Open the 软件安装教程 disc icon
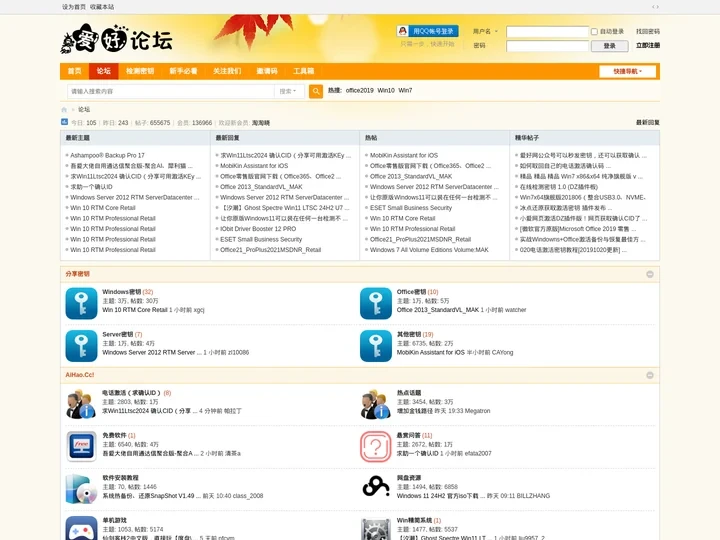Viewport: 720px width, 540px height. point(81,489)
